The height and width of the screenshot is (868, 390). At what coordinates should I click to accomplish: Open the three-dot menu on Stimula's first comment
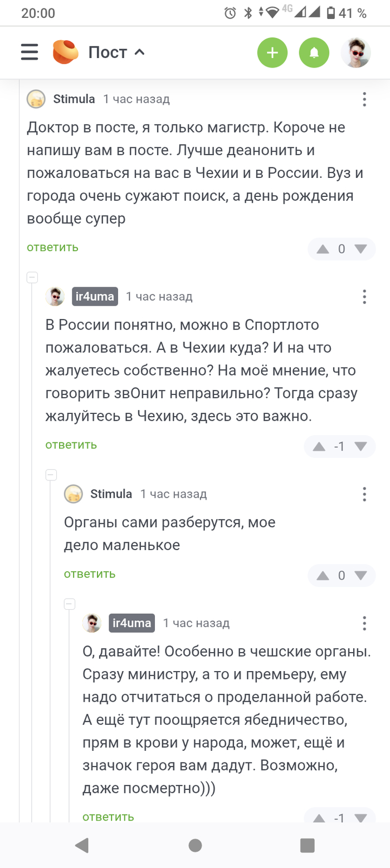364,100
